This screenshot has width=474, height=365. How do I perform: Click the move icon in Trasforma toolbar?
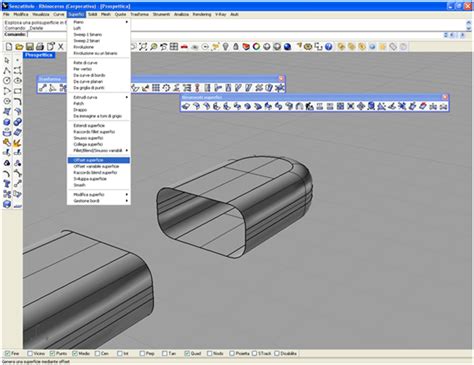43,88
